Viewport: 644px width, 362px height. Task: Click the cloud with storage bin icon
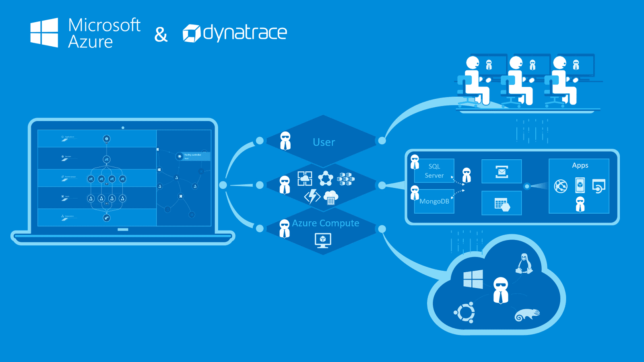pyautogui.click(x=331, y=197)
